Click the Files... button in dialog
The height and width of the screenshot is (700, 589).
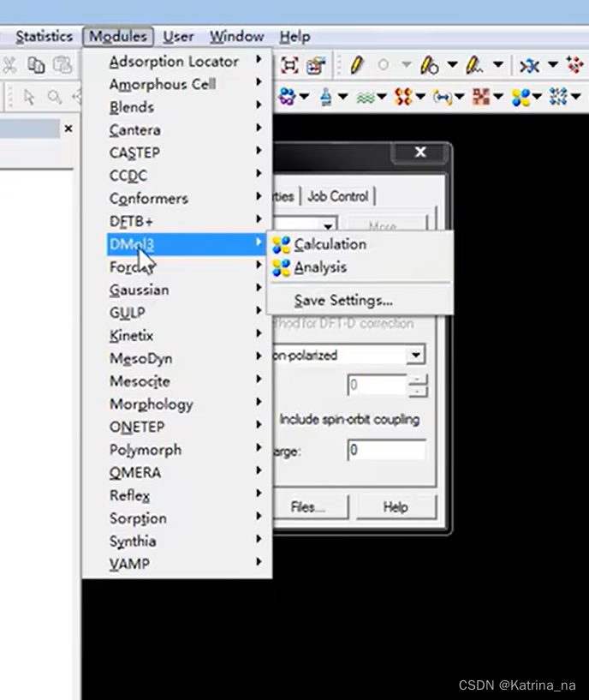tap(308, 507)
